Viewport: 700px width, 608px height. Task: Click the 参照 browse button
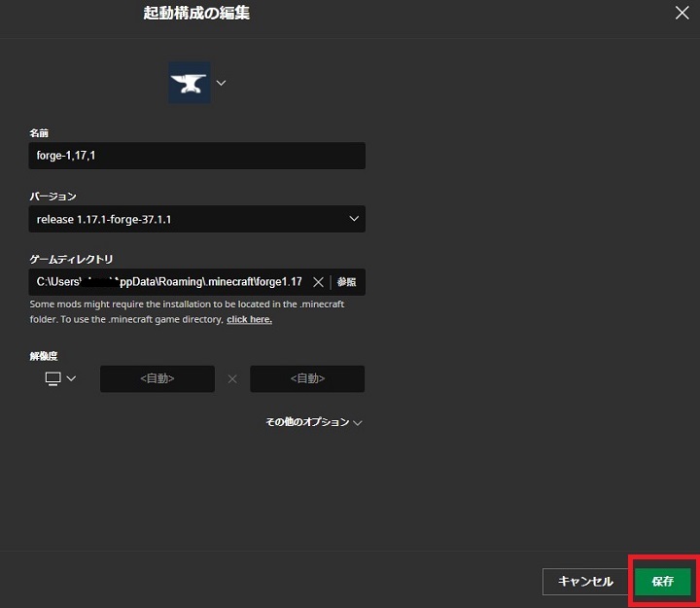pyautogui.click(x=346, y=282)
